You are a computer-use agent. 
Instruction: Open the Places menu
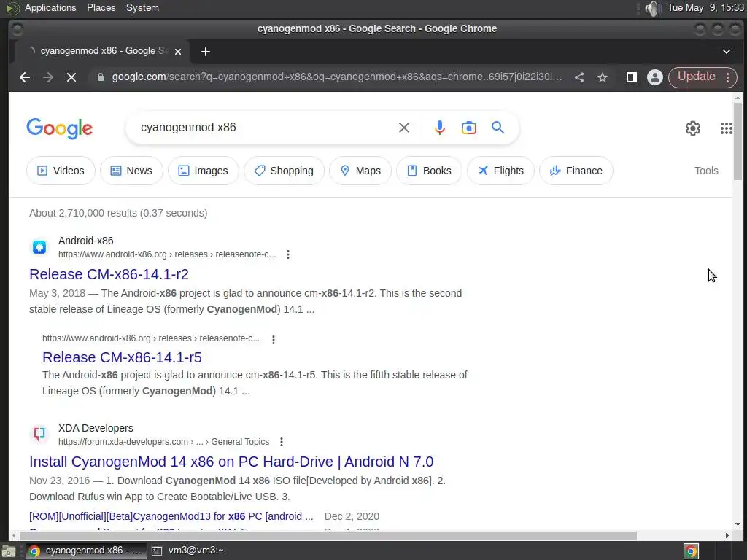[x=101, y=7]
